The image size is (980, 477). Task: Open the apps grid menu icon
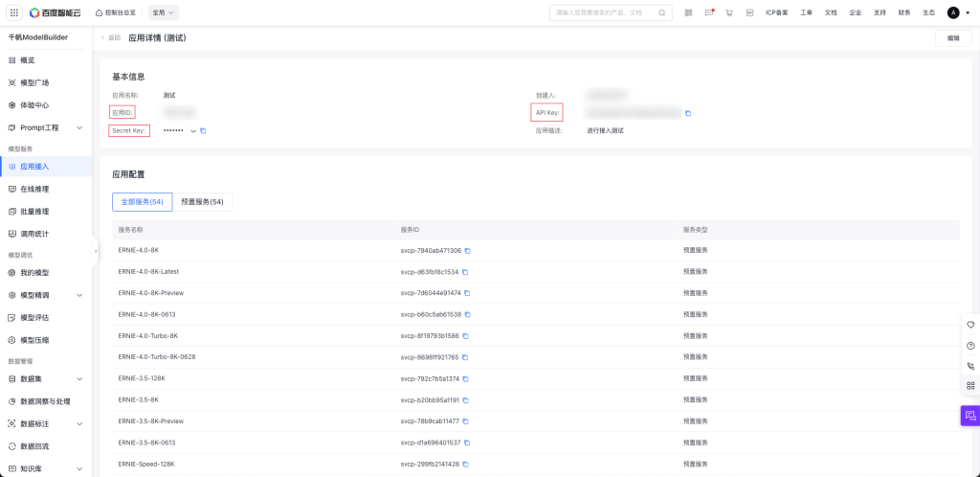click(x=14, y=12)
